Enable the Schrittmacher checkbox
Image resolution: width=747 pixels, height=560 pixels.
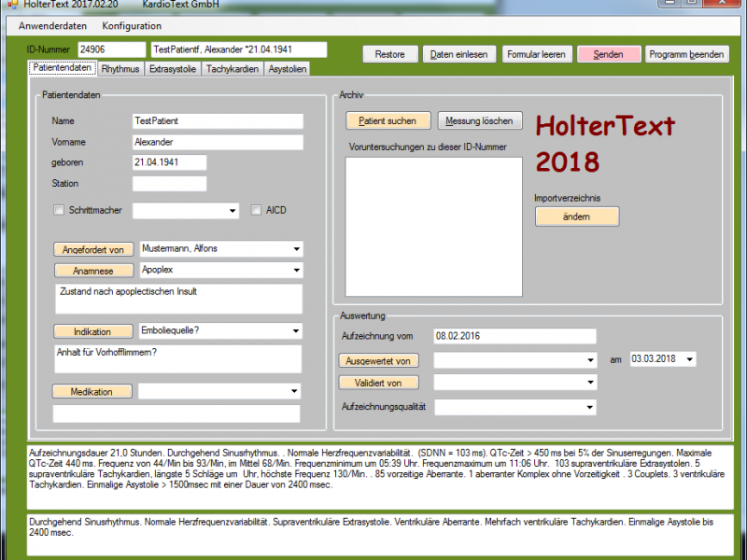(59, 210)
